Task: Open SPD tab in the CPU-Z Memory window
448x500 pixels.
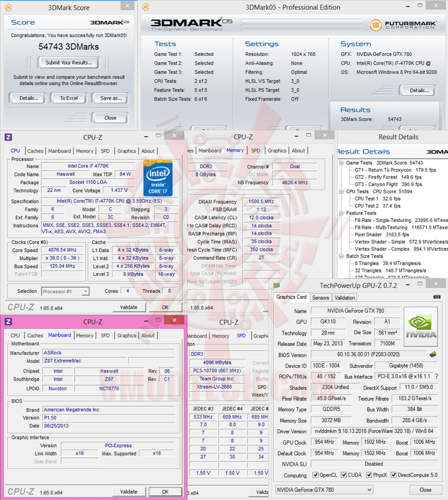Action: 255,150
